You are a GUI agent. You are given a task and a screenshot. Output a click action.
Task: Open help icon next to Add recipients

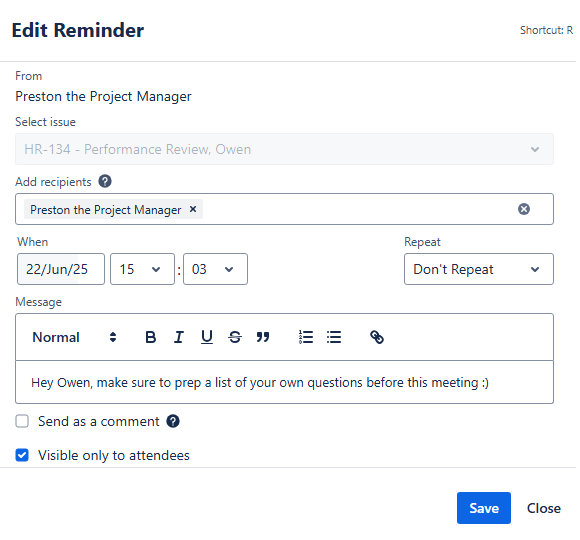[105, 182]
